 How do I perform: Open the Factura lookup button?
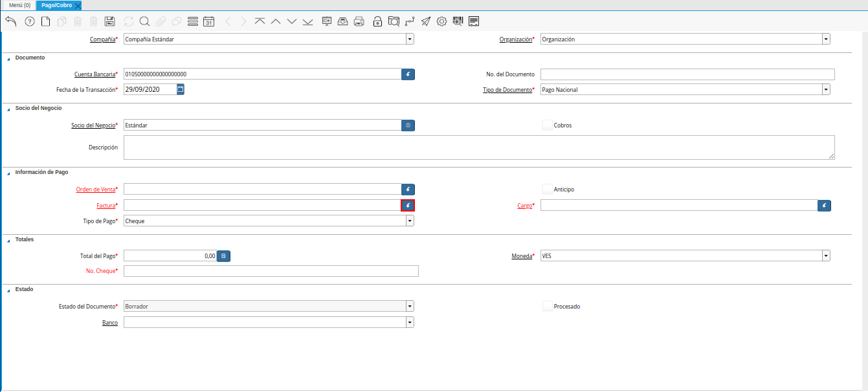pyautogui.click(x=408, y=206)
